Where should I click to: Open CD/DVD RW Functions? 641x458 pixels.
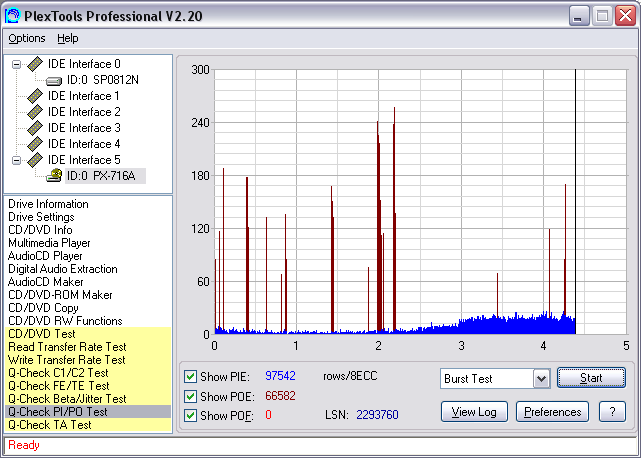65,321
